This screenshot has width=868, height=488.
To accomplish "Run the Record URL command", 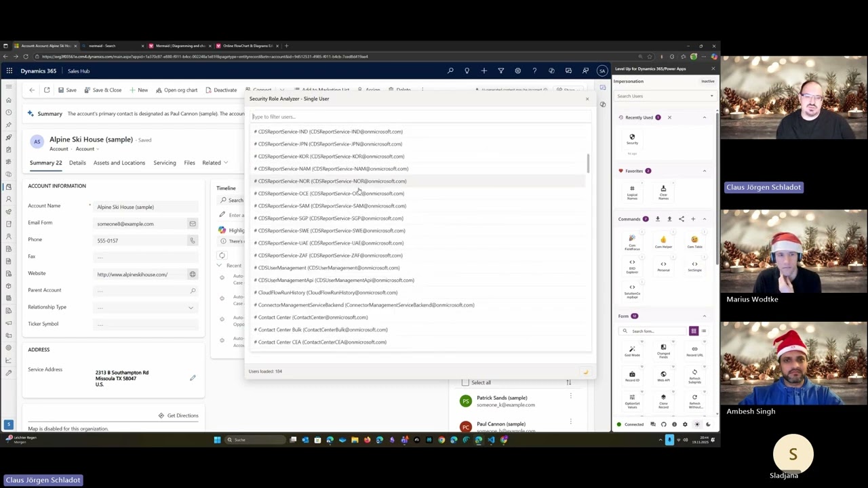I will (x=694, y=350).
